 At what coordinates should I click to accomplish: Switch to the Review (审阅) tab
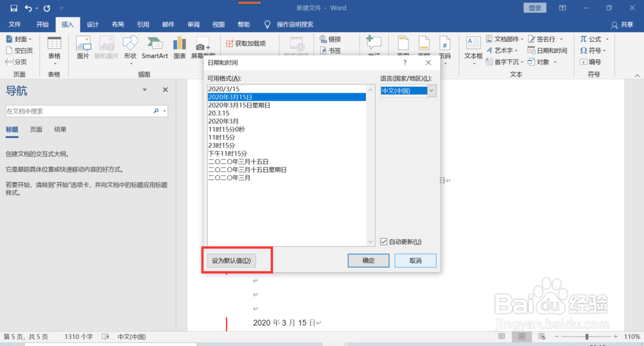click(193, 24)
